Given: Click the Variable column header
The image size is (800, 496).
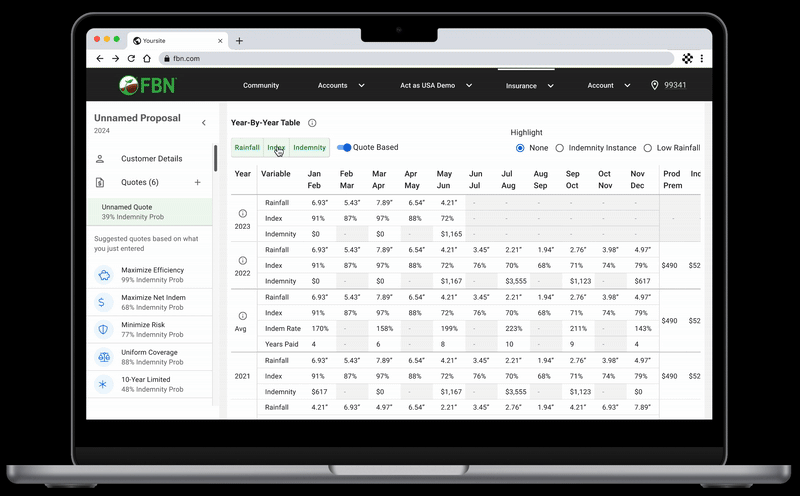Looking at the screenshot, I should coord(276,174).
